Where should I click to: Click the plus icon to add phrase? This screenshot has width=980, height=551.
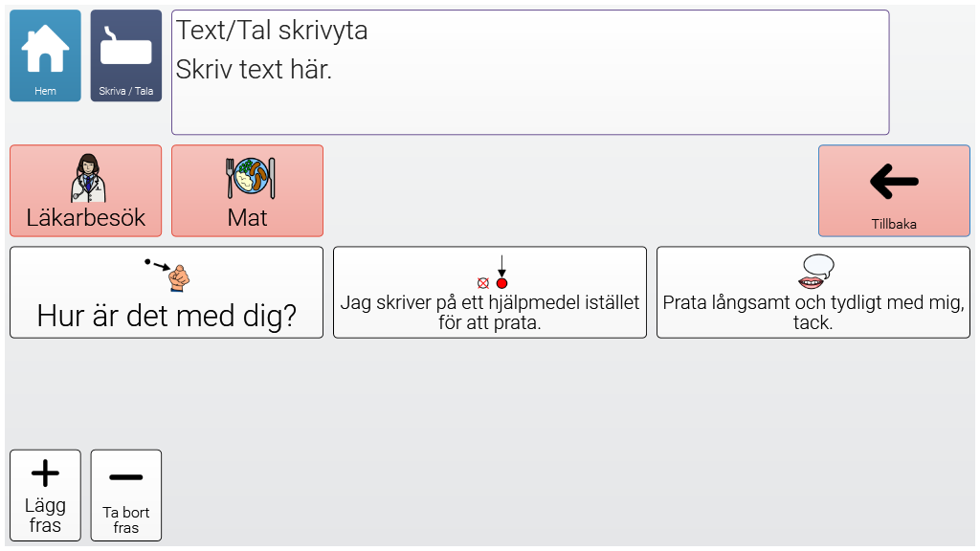[x=45, y=474]
